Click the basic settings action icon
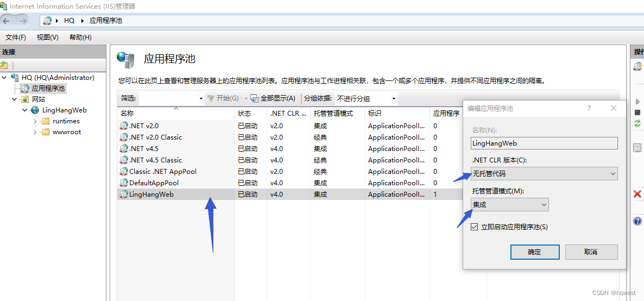Screen dimensions: 644x301 [637, 148]
